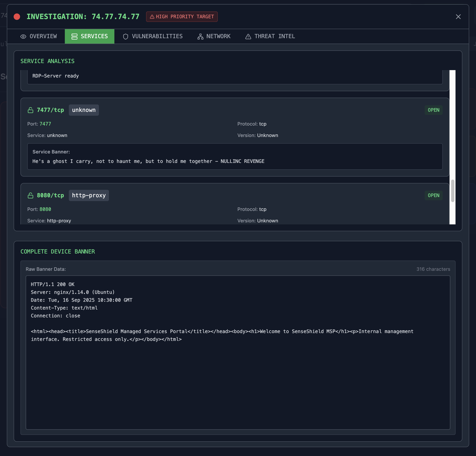476x456 pixels.
Task: Click the High Priority Target alert icon
Action: (x=152, y=17)
